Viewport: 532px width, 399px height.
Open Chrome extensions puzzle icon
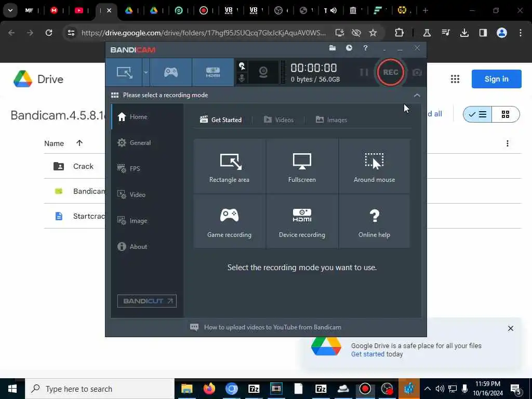(400, 33)
